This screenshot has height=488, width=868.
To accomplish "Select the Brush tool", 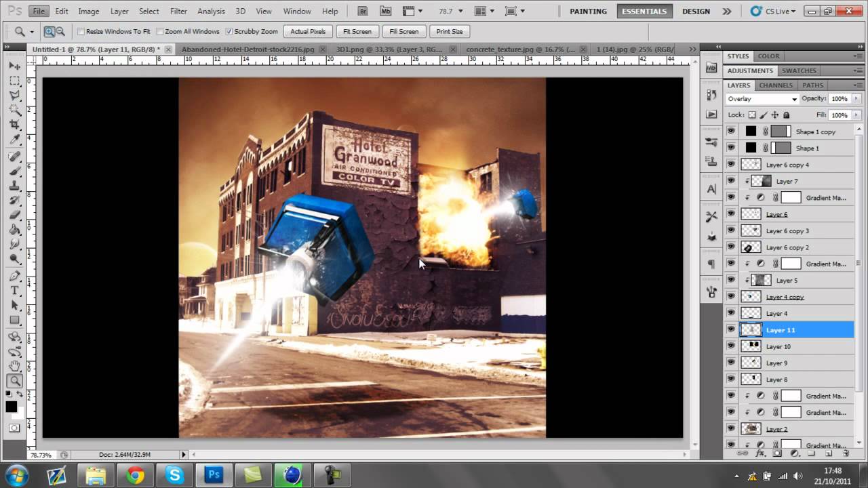I will 14,171.
